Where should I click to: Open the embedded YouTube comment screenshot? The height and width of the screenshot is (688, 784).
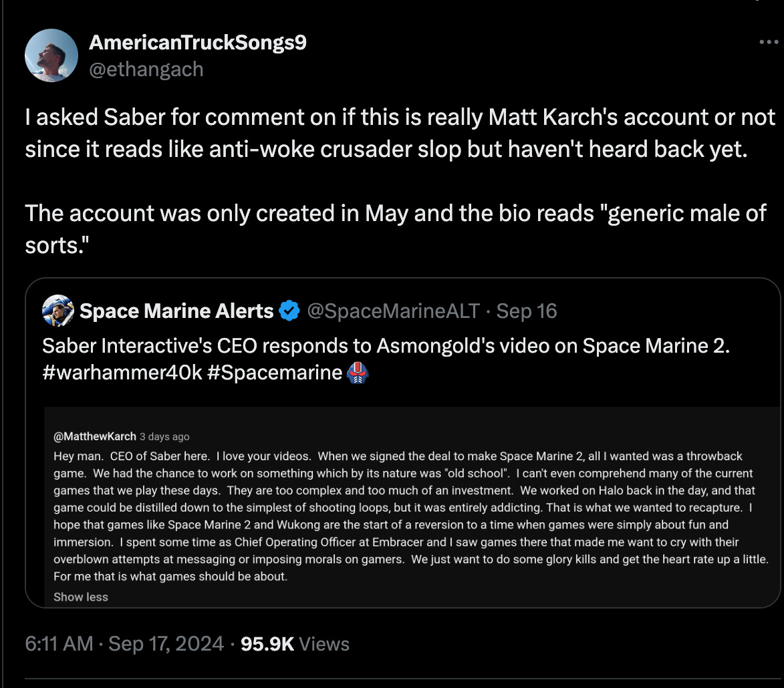412,508
